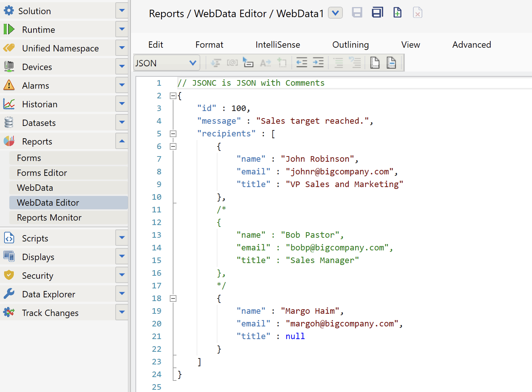Click the Increase Indent toolbar icon

[318, 63]
